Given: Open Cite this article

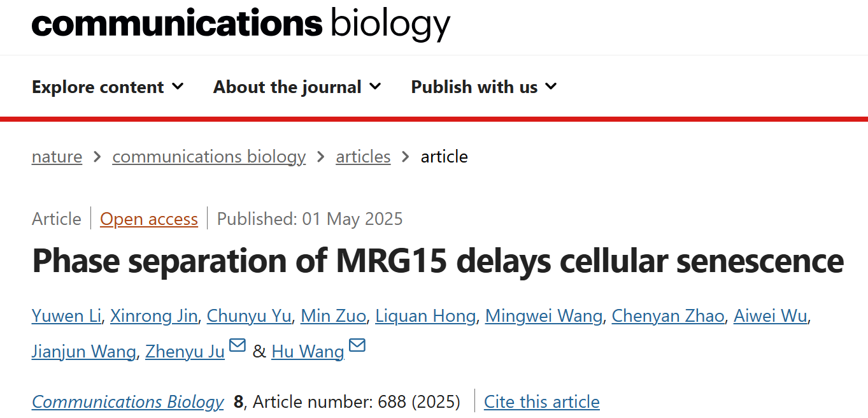Looking at the screenshot, I should (542, 402).
